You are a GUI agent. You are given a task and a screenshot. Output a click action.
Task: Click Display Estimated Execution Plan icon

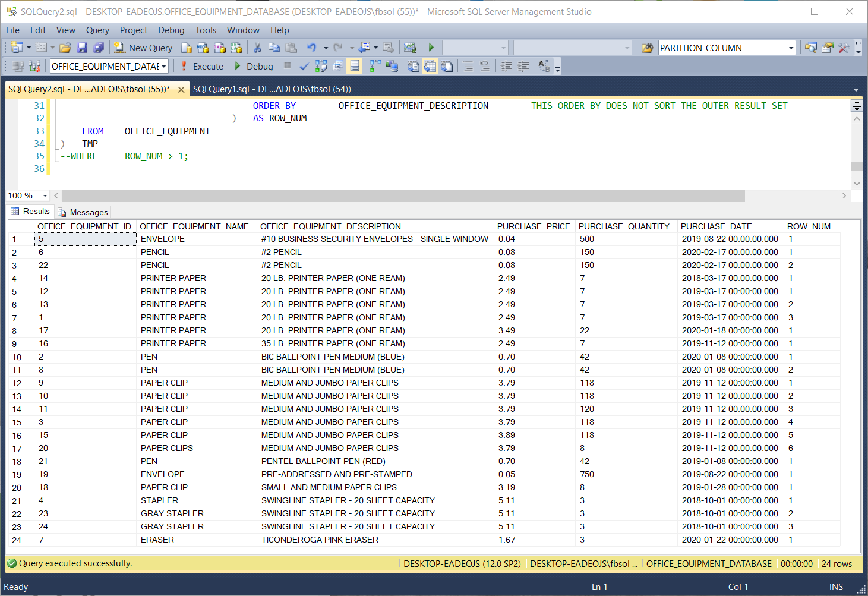coord(321,67)
